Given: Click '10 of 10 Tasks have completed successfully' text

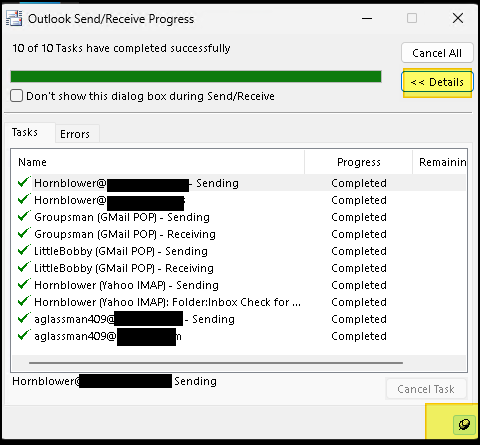Looking at the screenshot, I should click(121, 48).
